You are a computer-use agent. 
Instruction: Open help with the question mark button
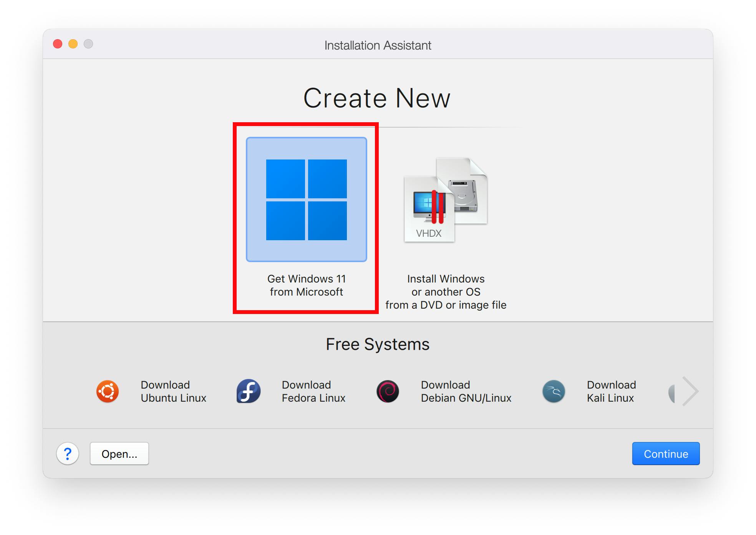click(68, 454)
